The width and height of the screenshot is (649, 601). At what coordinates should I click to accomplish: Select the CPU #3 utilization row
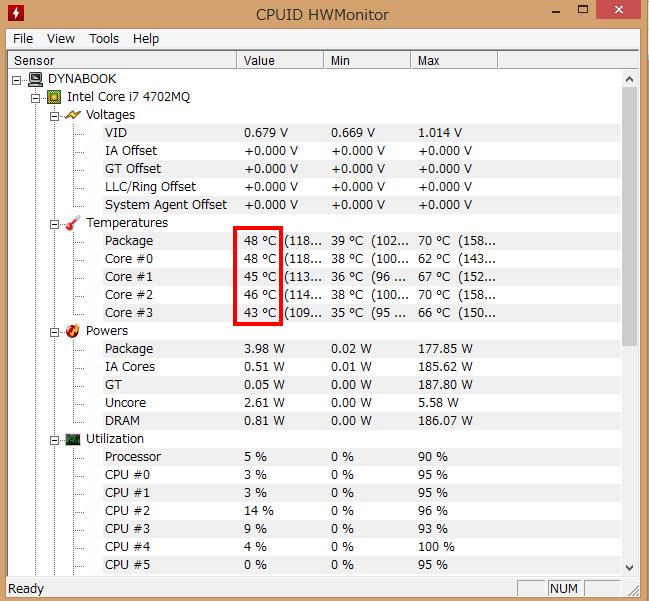(x=362, y=529)
